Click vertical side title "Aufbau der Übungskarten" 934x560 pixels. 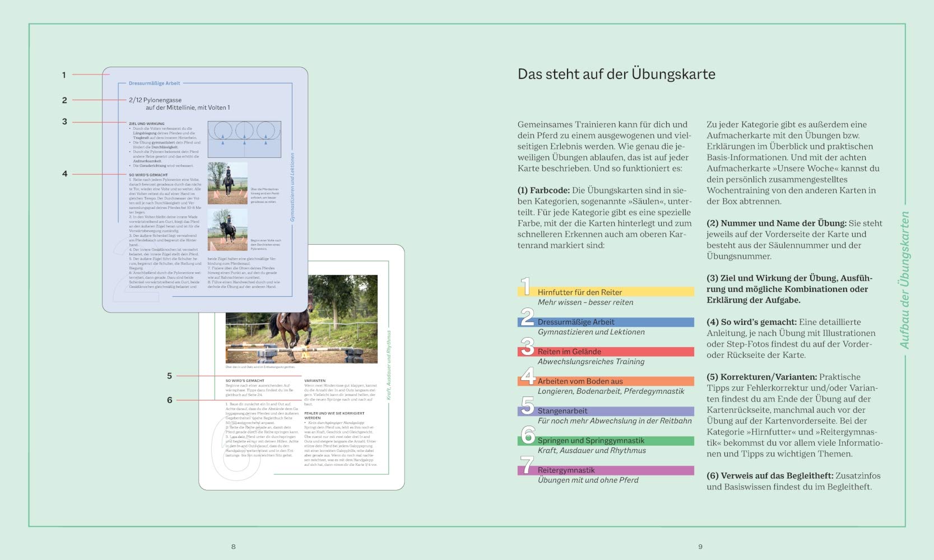click(904, 280)
